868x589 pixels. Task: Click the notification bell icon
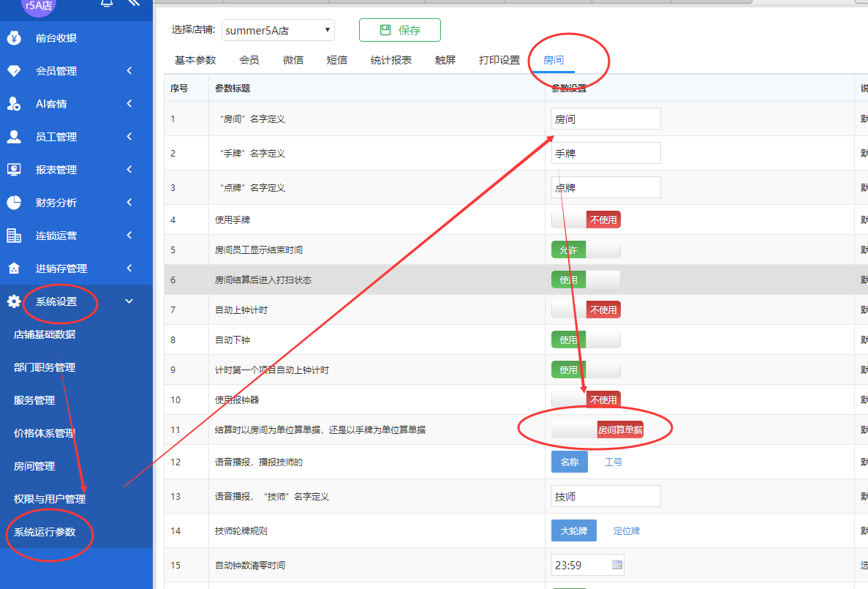coord(107,3)
